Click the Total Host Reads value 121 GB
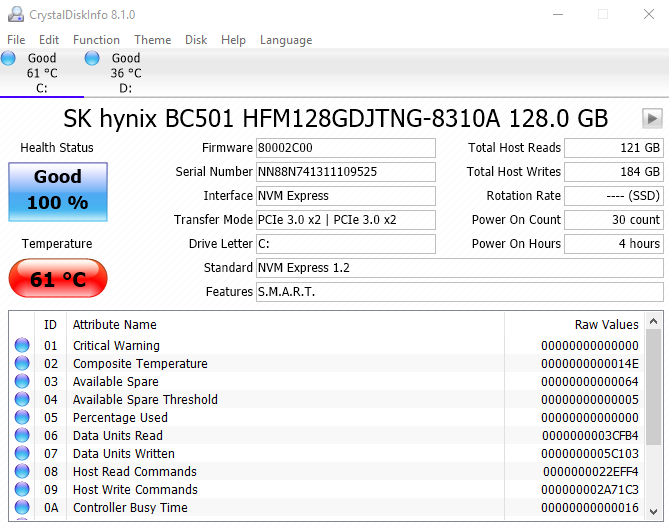This screenshot has height=529, width=669. pos(614,148)
